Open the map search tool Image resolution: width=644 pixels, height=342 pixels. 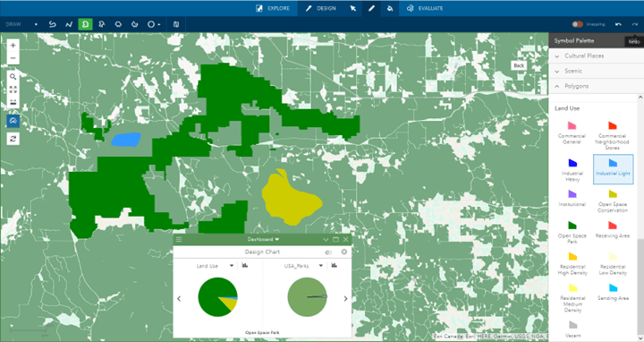[x=13, y=76]
